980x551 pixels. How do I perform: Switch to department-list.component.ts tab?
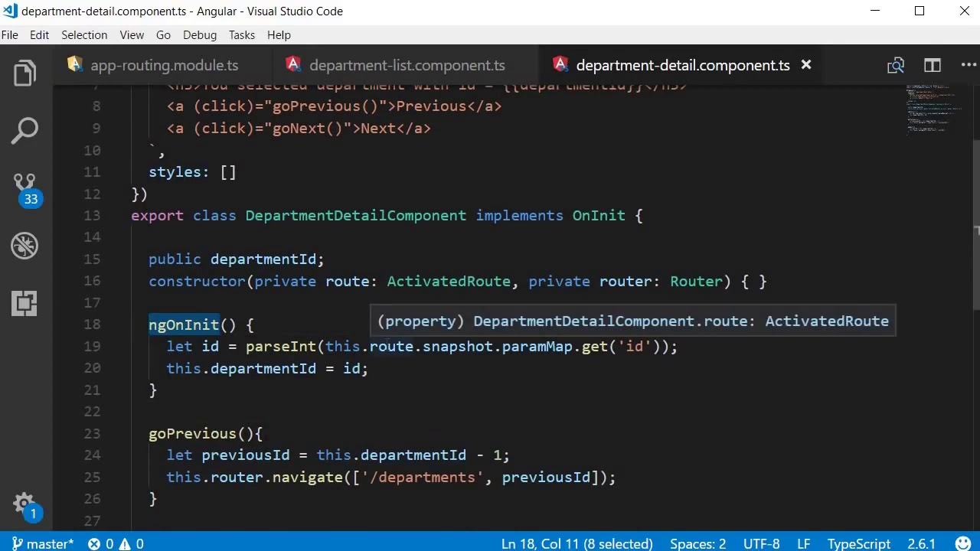pos(406,65)
